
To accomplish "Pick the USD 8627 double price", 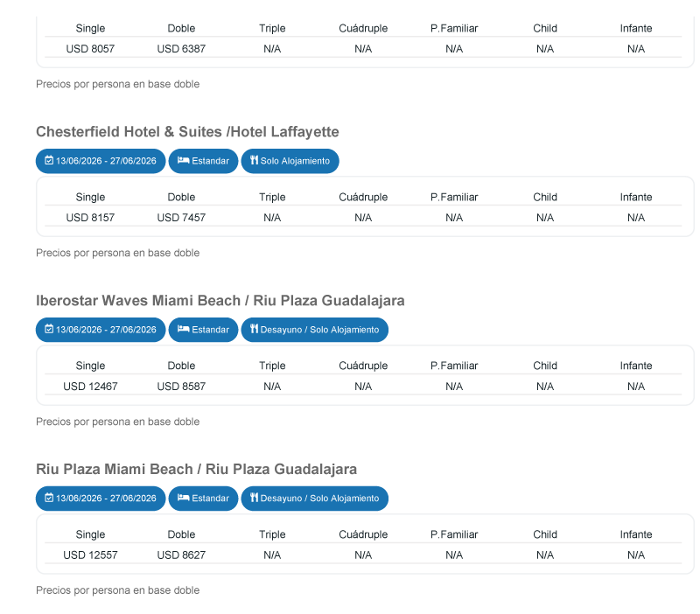I will coord(181,555).
